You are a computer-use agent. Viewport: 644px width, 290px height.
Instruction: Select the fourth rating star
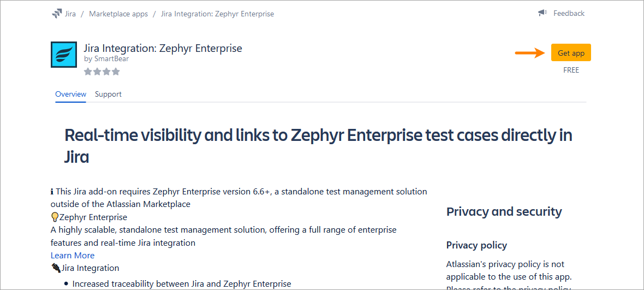coord(115,72)
